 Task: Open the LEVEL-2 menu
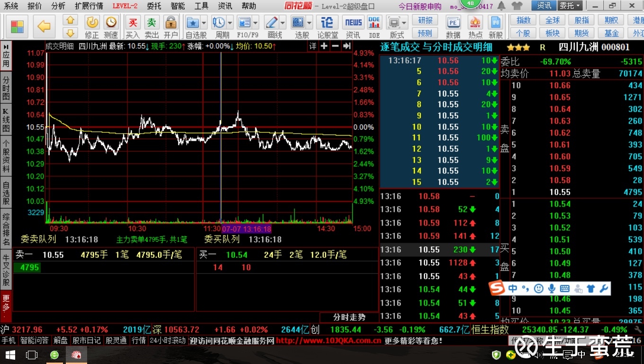click(125, 6)
